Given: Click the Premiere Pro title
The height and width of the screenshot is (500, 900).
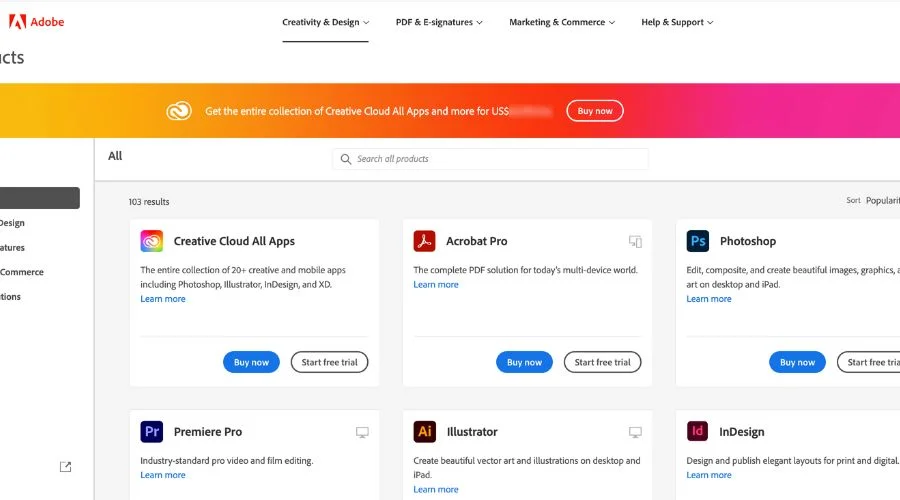Looking at the screenshot, I should 208,432.
